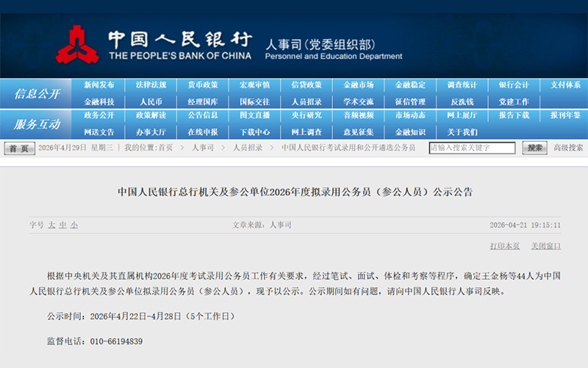This screenshot has width=588, height=368.
Task: Click the 服务互动 category heading
Action: pos(37,124)
